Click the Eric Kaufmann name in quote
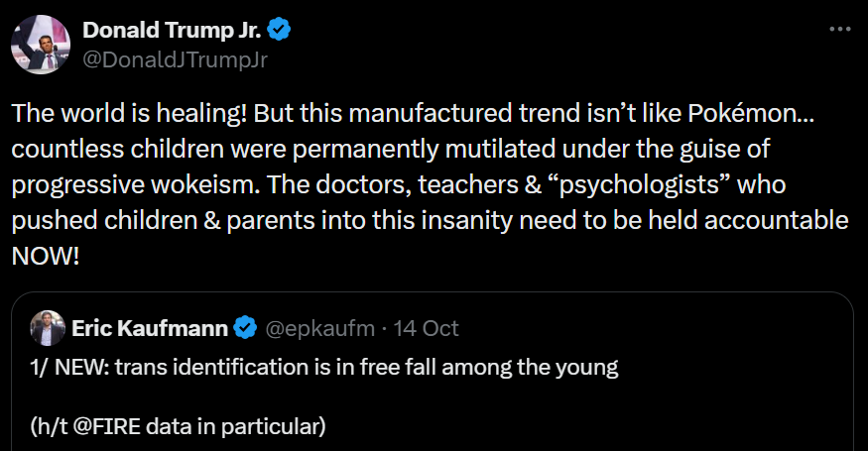 (x=150, y=327)
